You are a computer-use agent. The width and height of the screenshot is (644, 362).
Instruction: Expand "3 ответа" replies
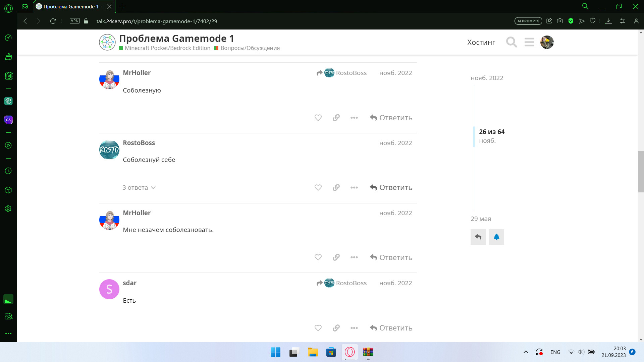pos(139,187)
